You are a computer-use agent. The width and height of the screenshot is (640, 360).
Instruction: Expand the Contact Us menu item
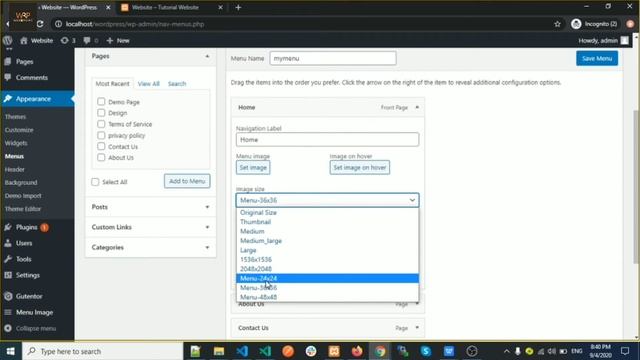click(x=417, y=328)
